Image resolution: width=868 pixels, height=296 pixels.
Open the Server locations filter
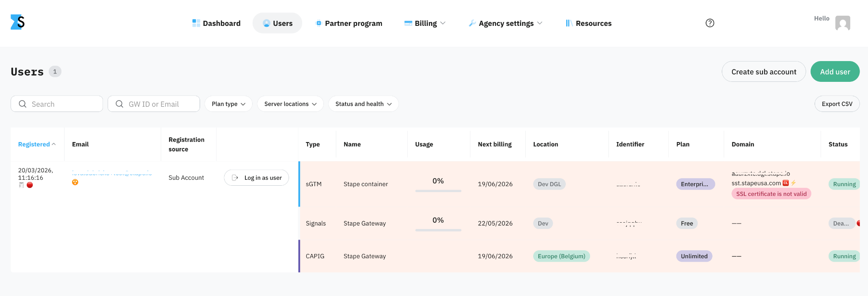(x=290, y=104)
